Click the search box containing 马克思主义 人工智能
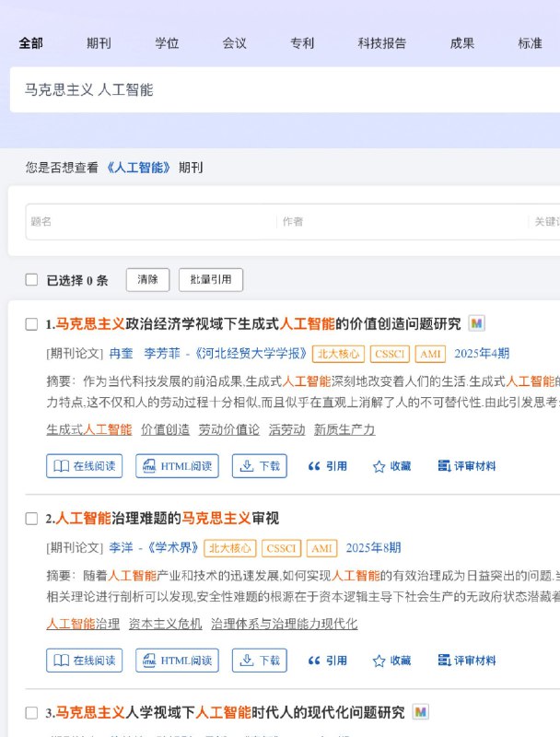 [x=285, y=89]
